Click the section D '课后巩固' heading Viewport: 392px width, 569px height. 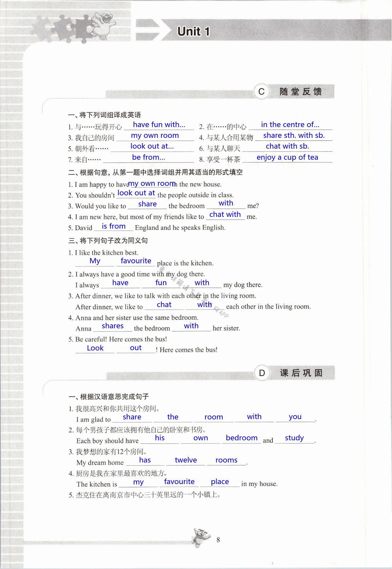click(301, 373)
